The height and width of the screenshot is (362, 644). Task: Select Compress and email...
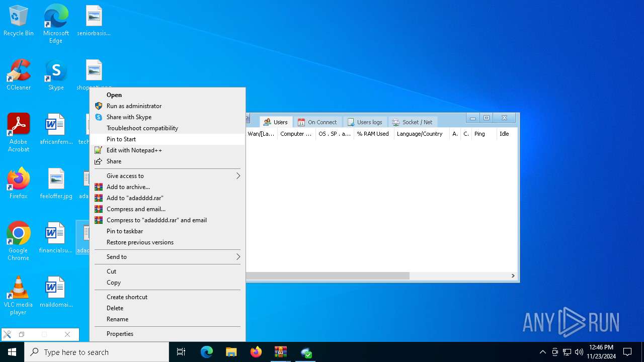tap(168, 209)
